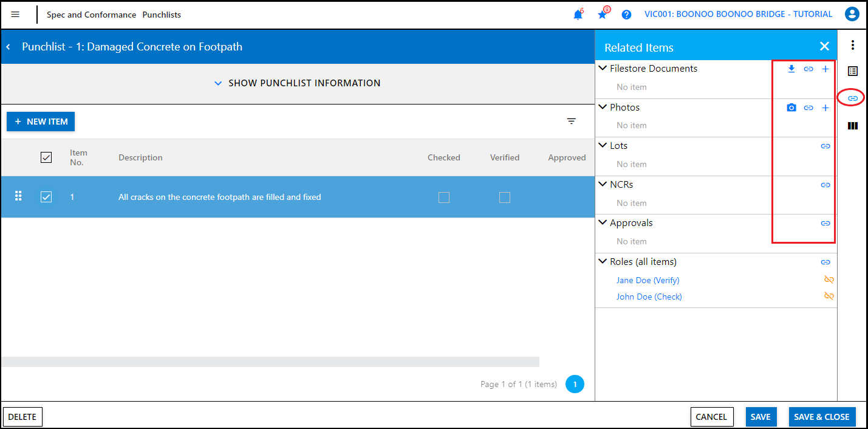
Task: Go back using the Punchlist header arrow
Action: coord(9,47)
